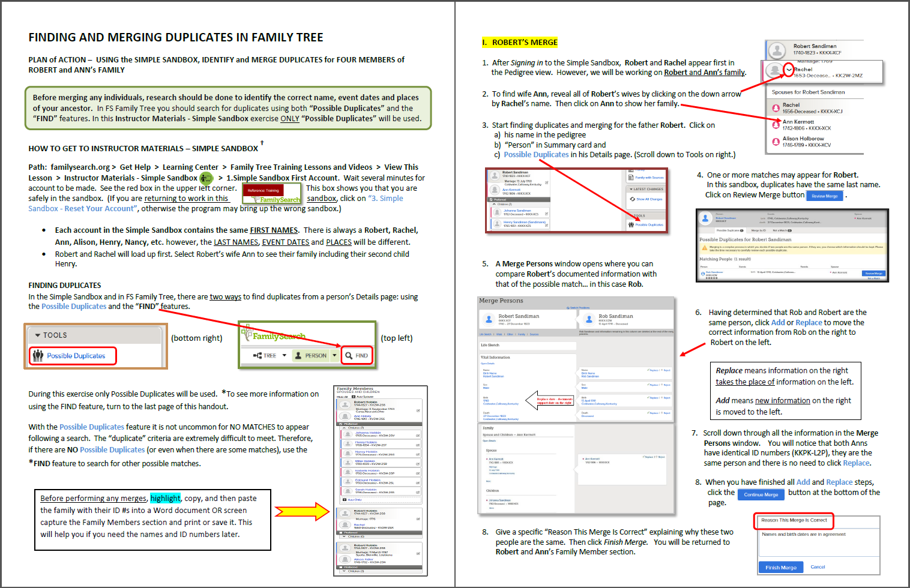Click the pink female icon beside Ann Kermott
The image size is (910, 588).
tap(776, 125)
